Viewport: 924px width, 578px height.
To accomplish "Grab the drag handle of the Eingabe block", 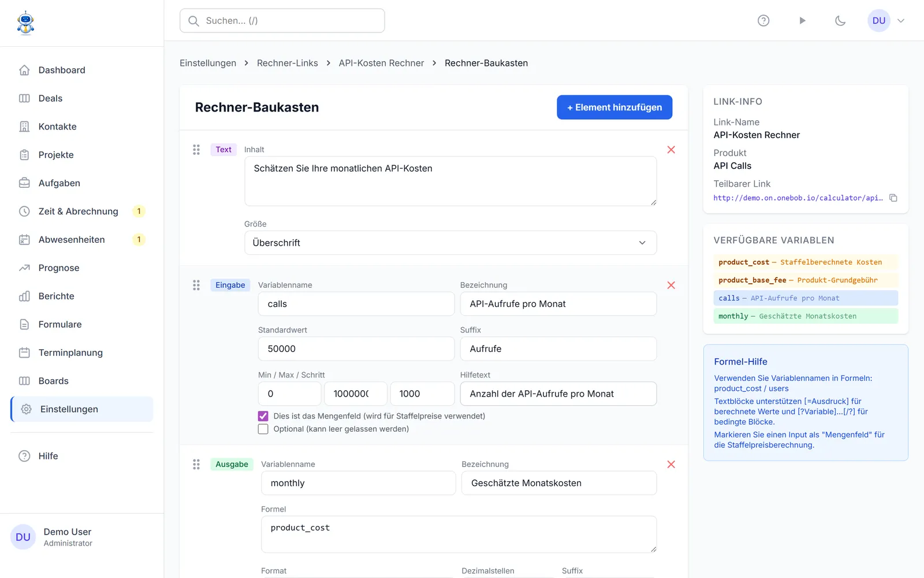I will click(196, 285).
